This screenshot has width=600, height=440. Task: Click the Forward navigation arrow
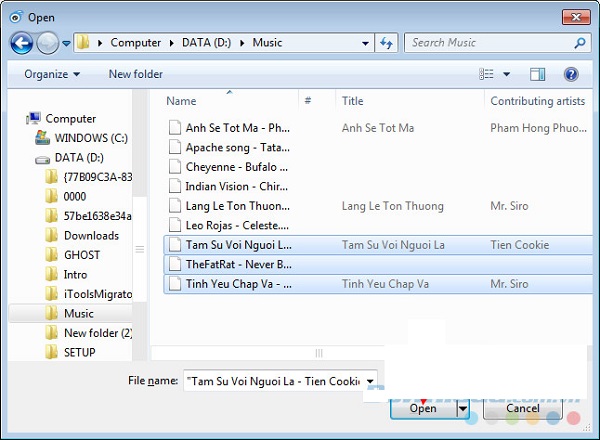(47, 43)
